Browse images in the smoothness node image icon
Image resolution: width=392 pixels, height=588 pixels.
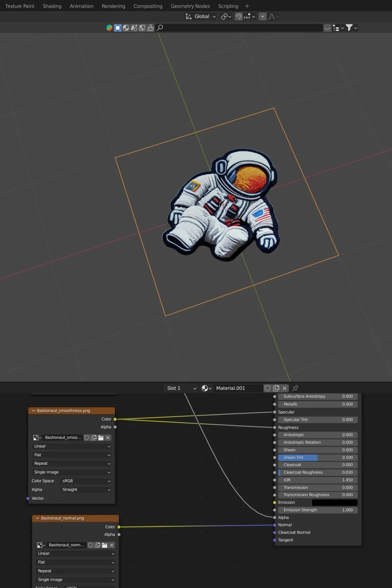click(x=37, y=438)
